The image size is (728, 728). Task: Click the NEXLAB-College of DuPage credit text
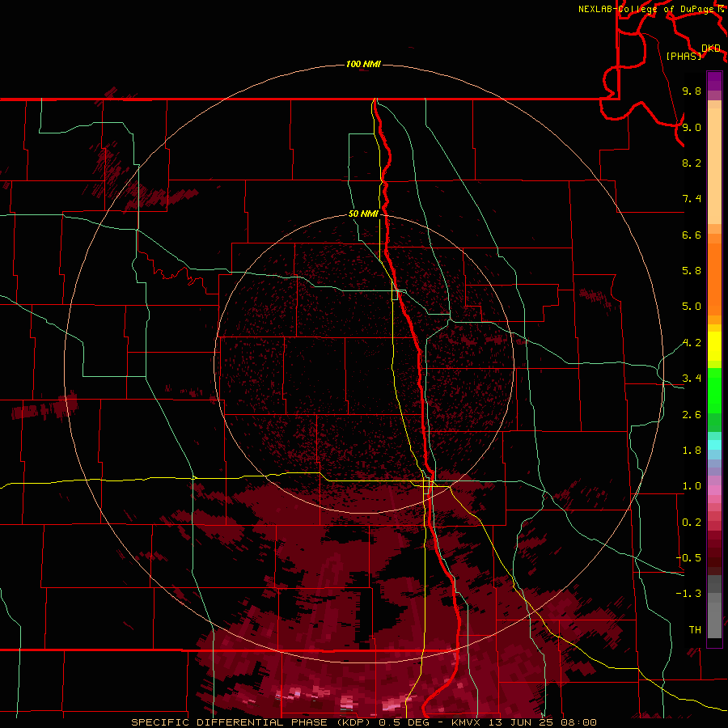pos(645,9)
